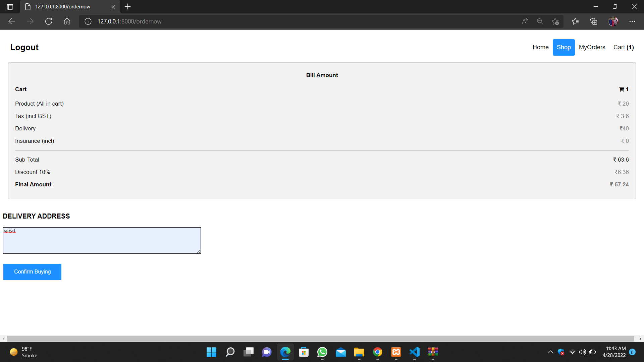Click the zoom magnifier icon in toolbar
The height and width of the screenshot is (362, 644).
click(x=540, y=21)
